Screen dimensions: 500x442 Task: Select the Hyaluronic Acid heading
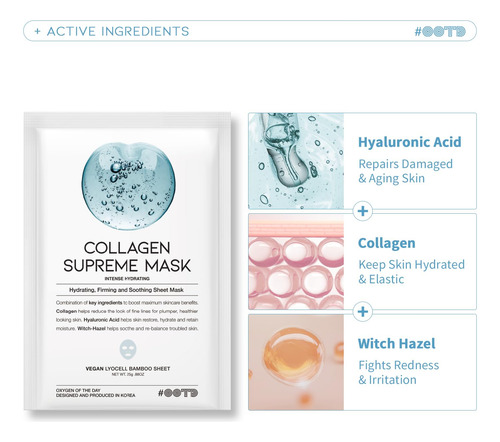click(x=410, y=142)
